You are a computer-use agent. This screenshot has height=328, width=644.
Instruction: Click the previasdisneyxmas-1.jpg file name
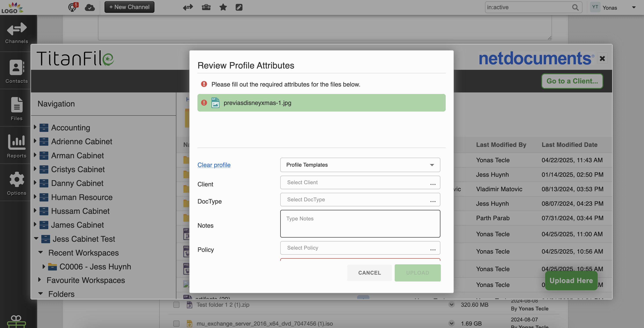[257, 103]
